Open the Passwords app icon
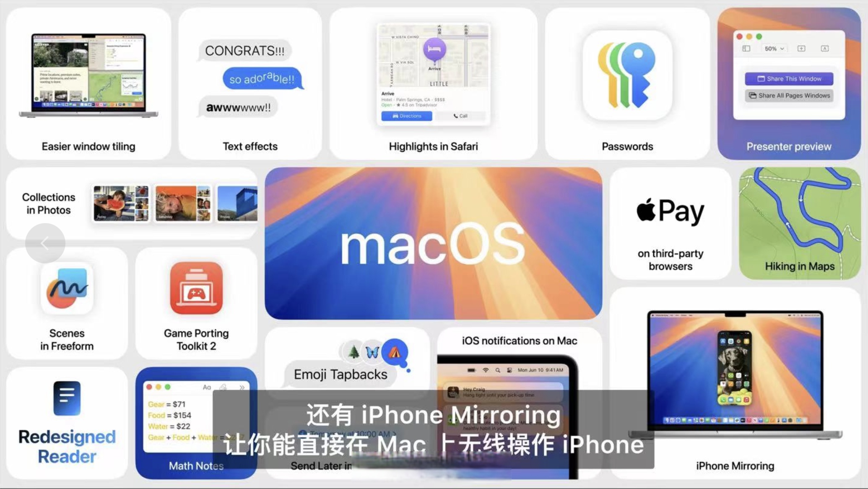 627,78
